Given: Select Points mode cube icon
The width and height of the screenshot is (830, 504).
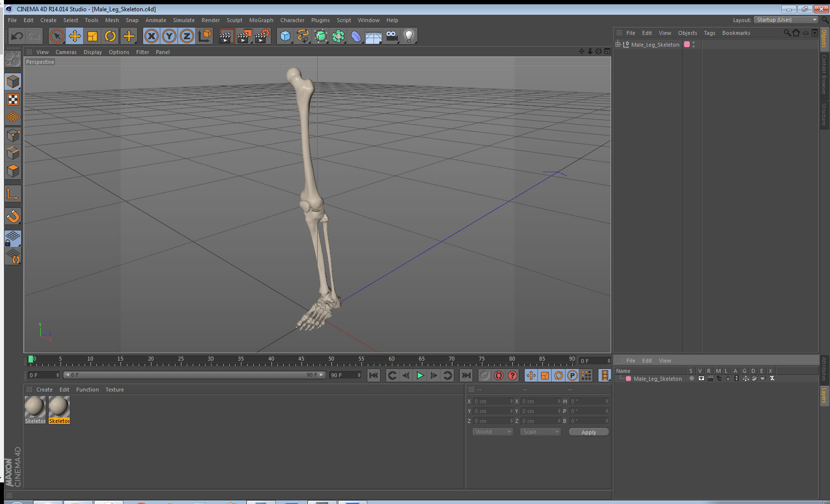Looking at the screenshot, I should click(13, 136).
